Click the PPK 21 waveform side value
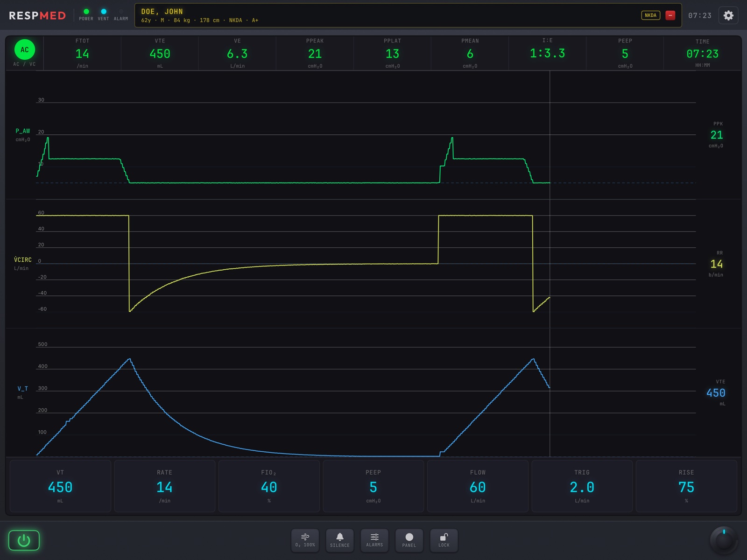The height and width of the screenshot is (560, 747). point(717,135)
